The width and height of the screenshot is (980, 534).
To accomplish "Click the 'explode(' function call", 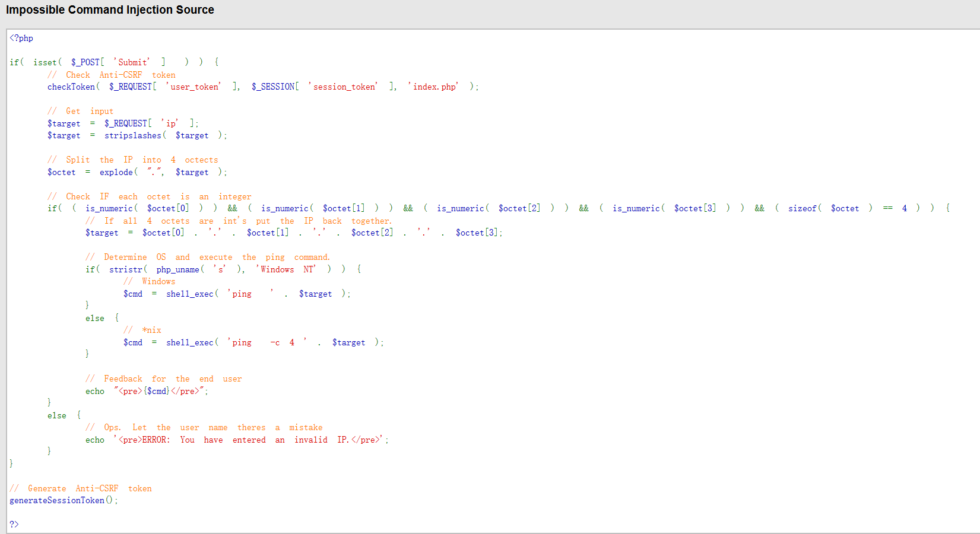I will point(119,172).
